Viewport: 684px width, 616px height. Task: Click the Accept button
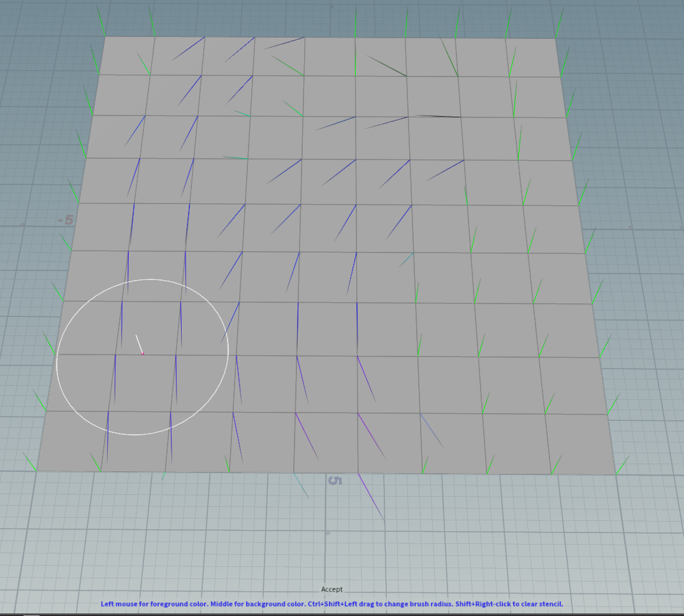coord(331,589)
